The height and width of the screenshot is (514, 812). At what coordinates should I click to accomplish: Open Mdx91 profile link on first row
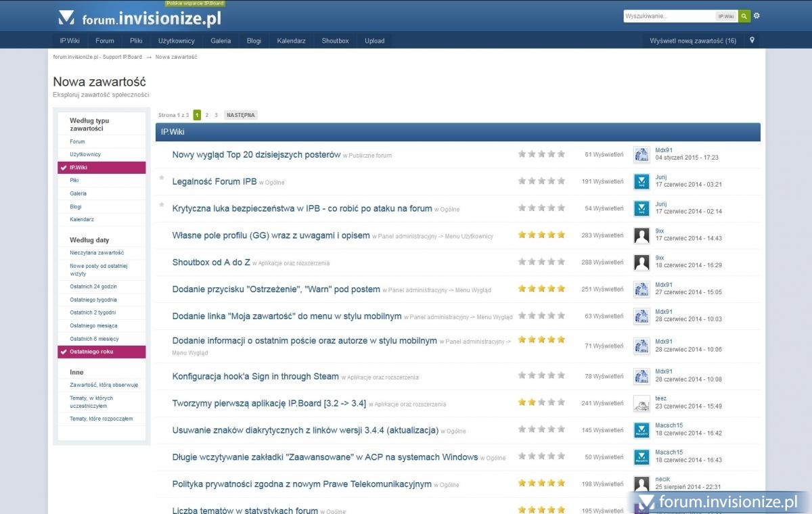point(664,150)
